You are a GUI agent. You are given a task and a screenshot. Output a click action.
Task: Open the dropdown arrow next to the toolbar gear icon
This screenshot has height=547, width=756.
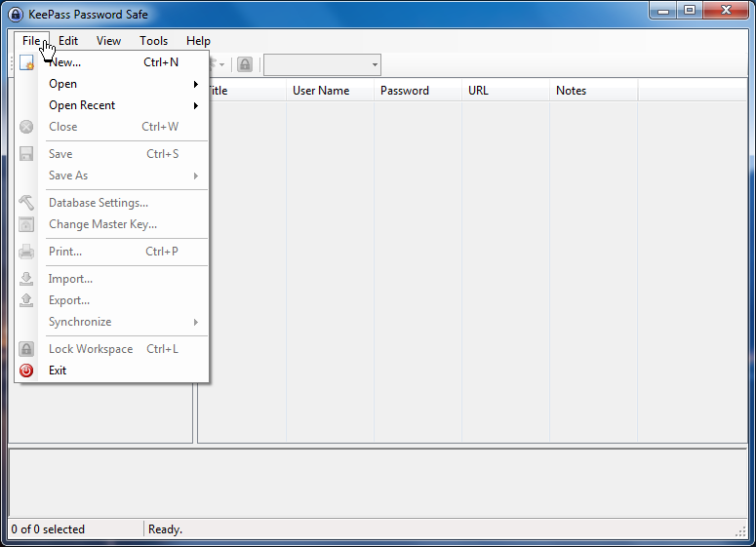(x=221, y=64)
